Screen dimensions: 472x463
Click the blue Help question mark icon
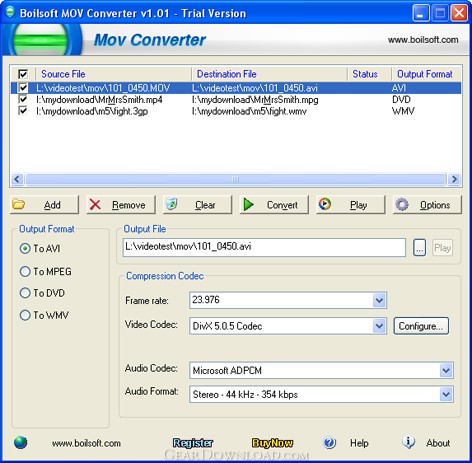[330, 443]
